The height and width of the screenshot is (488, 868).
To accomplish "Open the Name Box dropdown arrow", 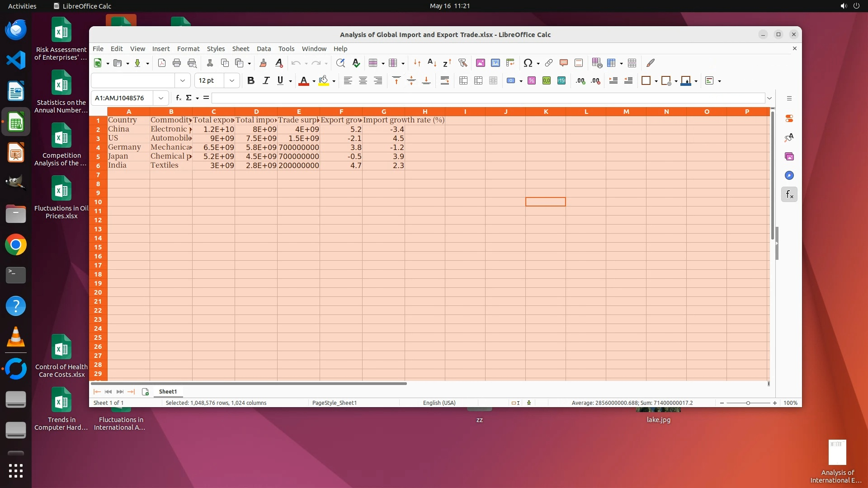I will [160, 98].
